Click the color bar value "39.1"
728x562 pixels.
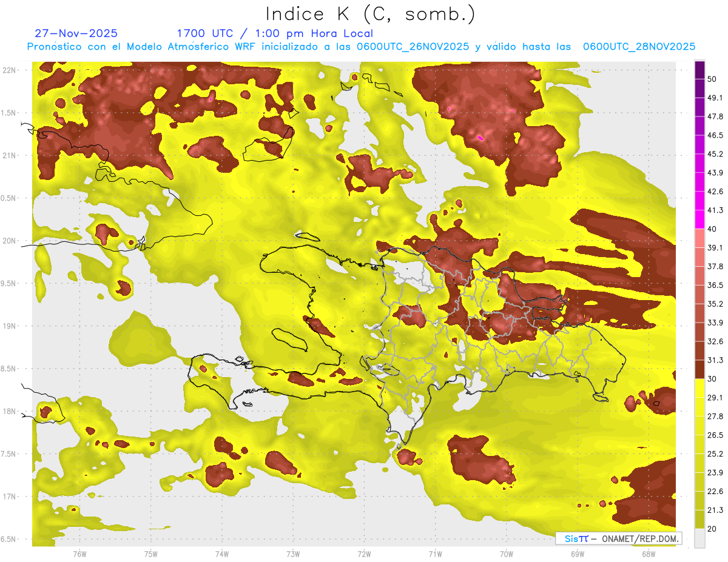(715, 247)
